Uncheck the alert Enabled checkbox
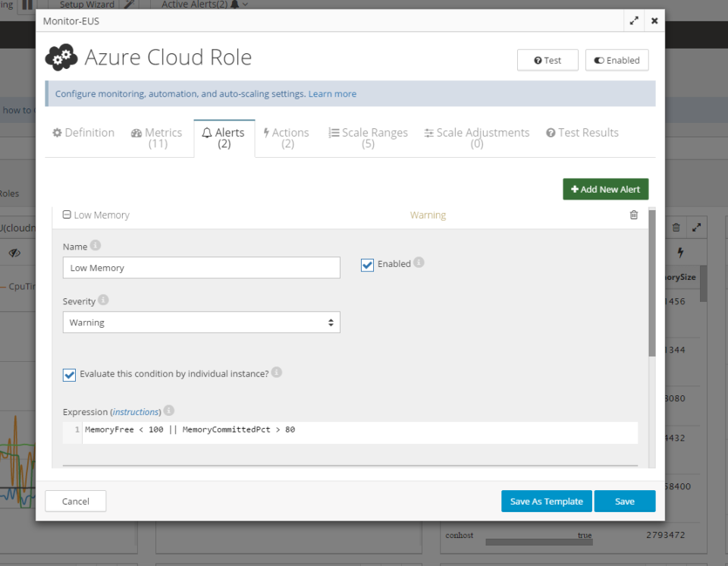Image resolution: width=728 pixels, height=566 pixels. pyautogui.click(x=368, y=265)
